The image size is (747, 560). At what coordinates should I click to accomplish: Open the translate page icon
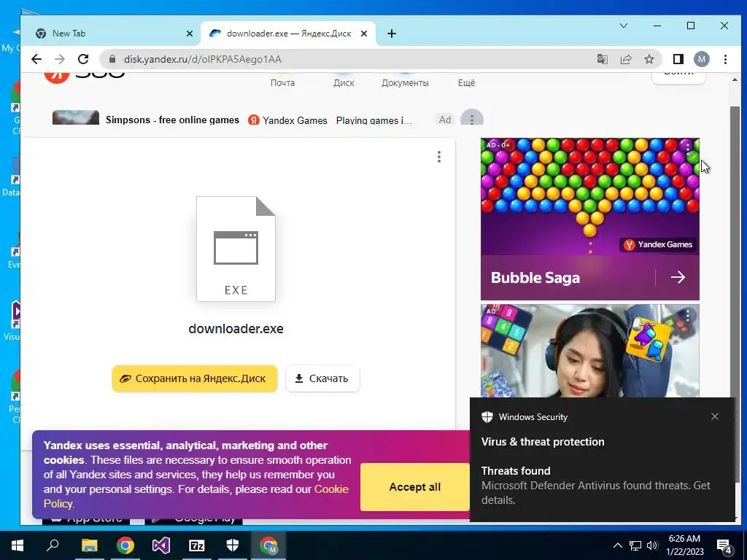(x=602, y=59)
